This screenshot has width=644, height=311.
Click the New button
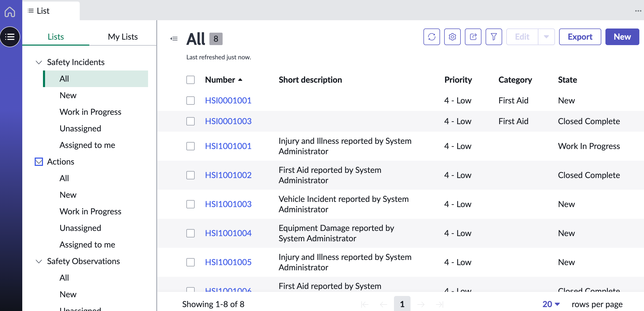pos(622,37)
